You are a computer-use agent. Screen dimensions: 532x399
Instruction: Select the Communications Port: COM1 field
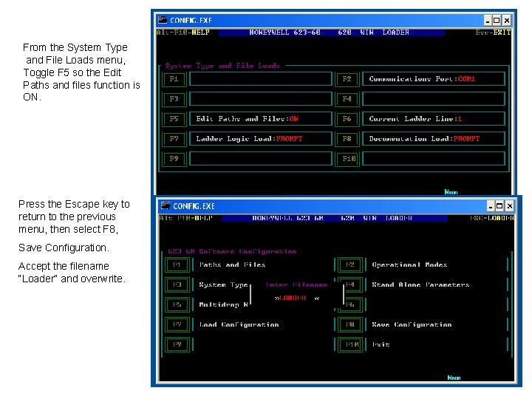[x=434, y=79]
